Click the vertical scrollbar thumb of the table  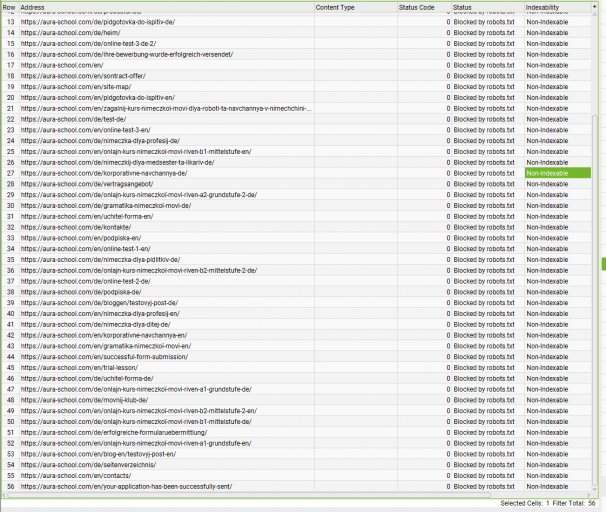[594, 299]
